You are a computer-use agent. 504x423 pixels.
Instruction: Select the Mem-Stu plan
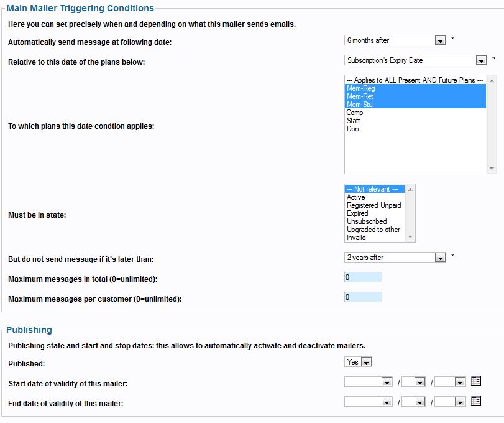tap(415, 105)
